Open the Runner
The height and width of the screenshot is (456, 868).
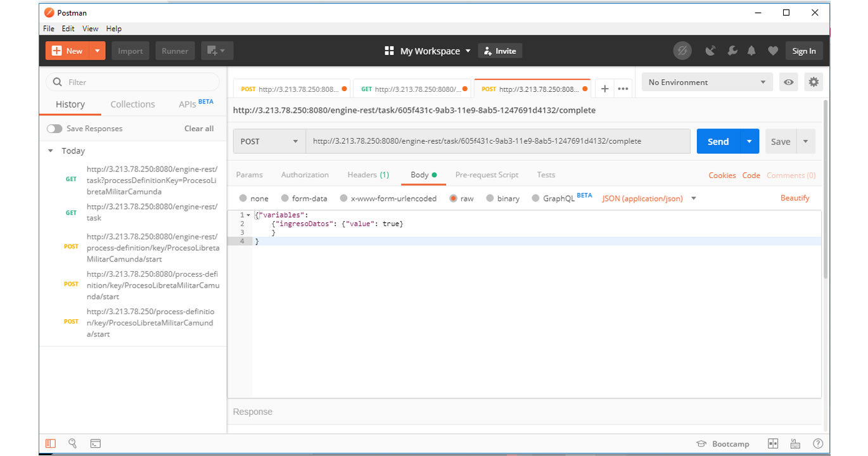175,51
